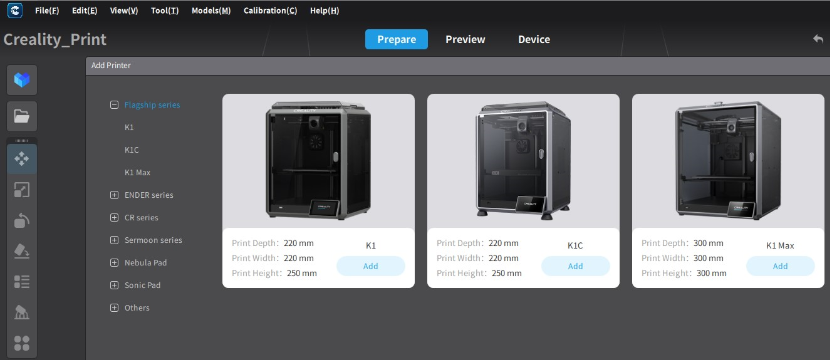Click the K1 Max card name label
This screenshot has height=360, width=830.
(780, 246)
